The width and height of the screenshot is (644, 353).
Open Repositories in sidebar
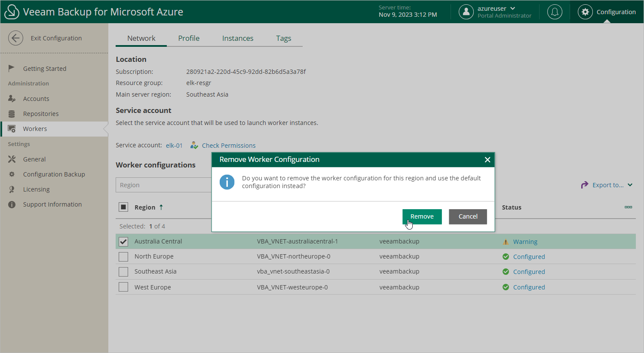(41, 114)
